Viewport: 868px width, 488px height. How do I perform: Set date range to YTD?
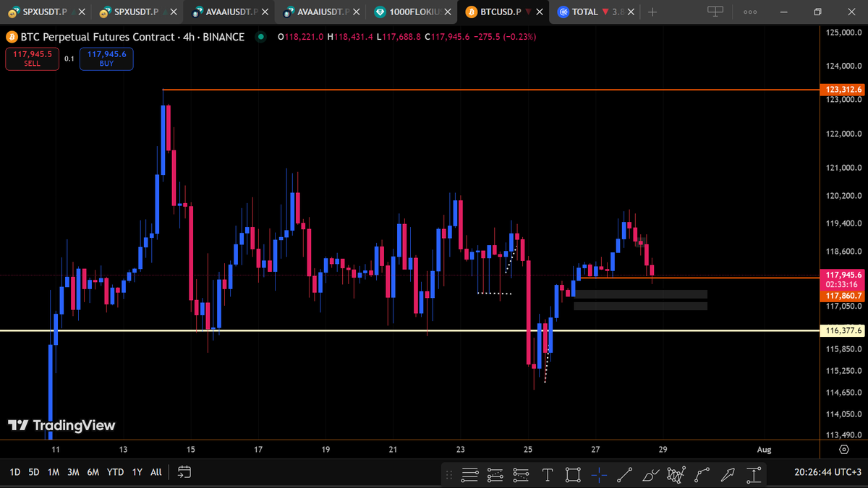pos(115,472)
